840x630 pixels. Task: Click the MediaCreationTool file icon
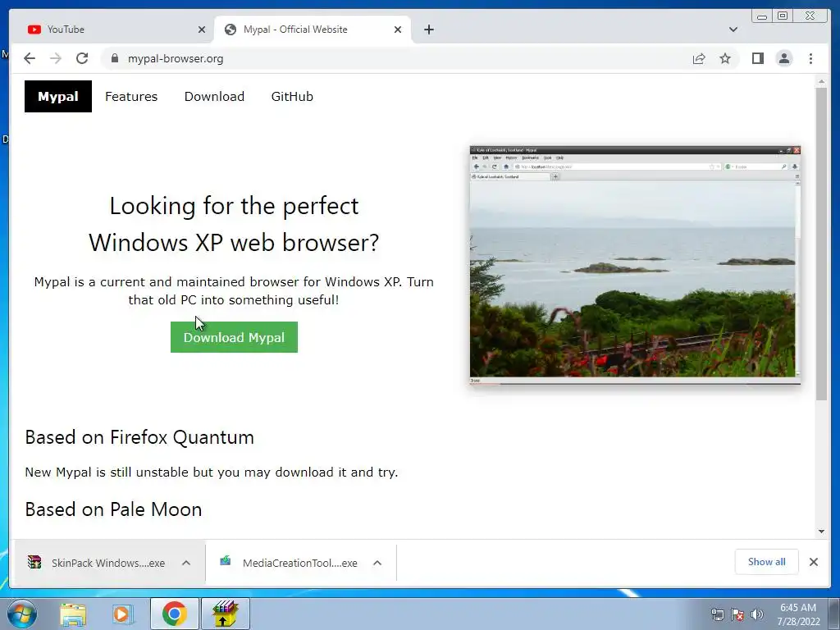point(226,561)
